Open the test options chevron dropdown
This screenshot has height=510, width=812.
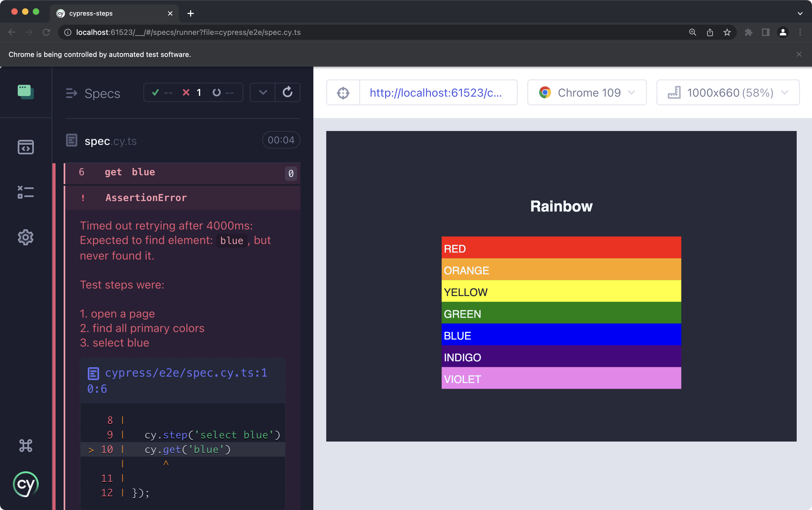click(263, 92)
